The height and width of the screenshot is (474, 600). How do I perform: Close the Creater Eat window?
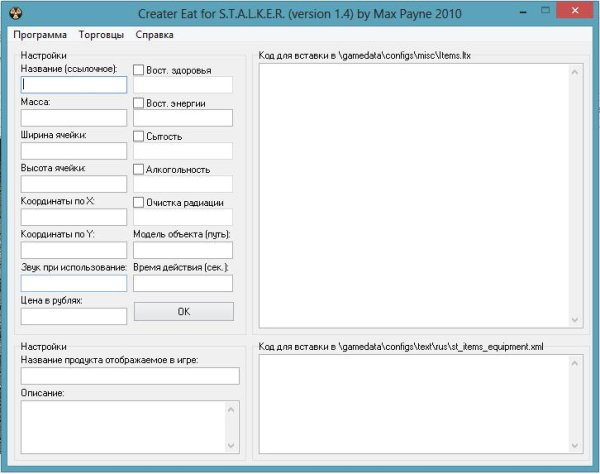pyautogui.click(x=575, y=11)
